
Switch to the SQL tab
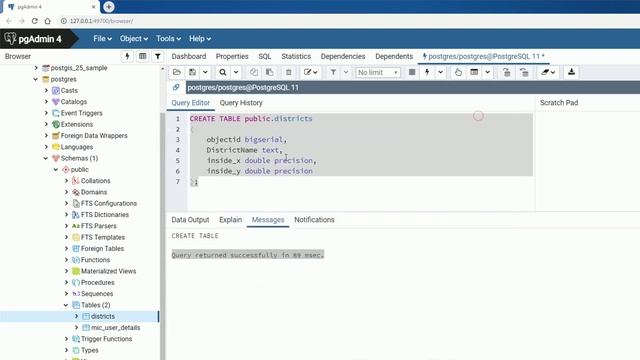pos(264,56)
